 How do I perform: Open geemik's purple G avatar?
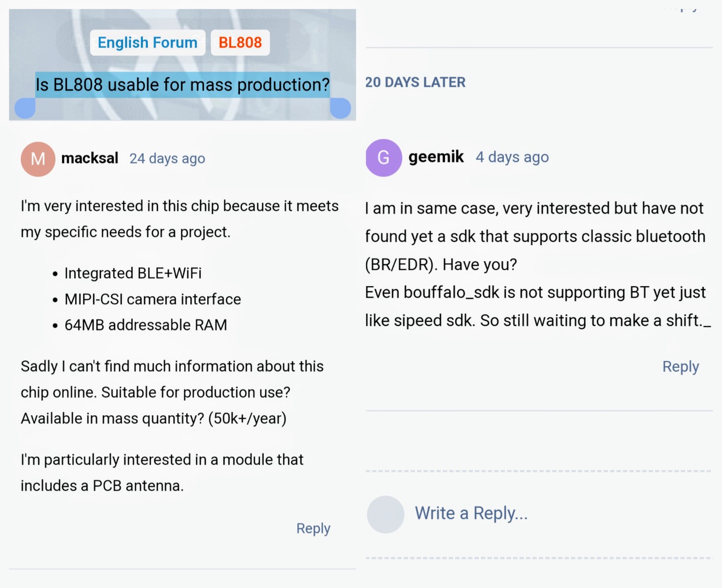[383, 157]
